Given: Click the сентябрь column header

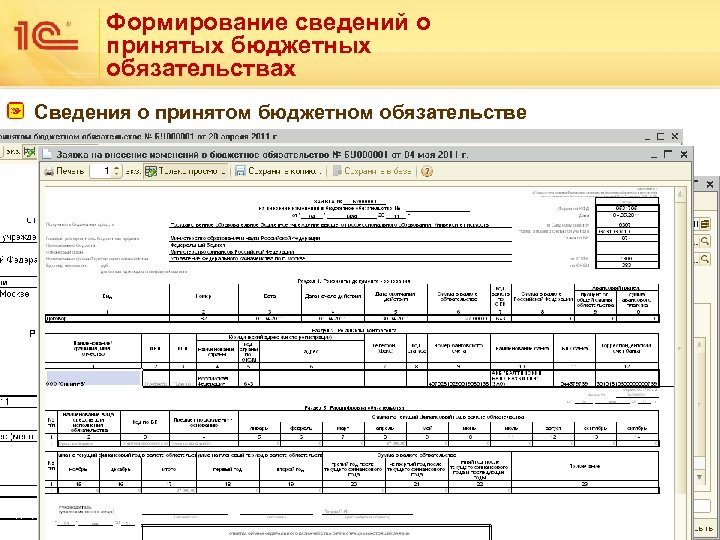Looking at the screenshot, I should coord(596,428).
